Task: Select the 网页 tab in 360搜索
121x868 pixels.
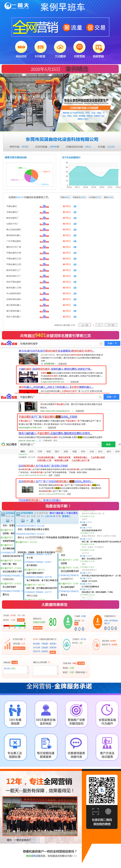Action: coord(23,451)
